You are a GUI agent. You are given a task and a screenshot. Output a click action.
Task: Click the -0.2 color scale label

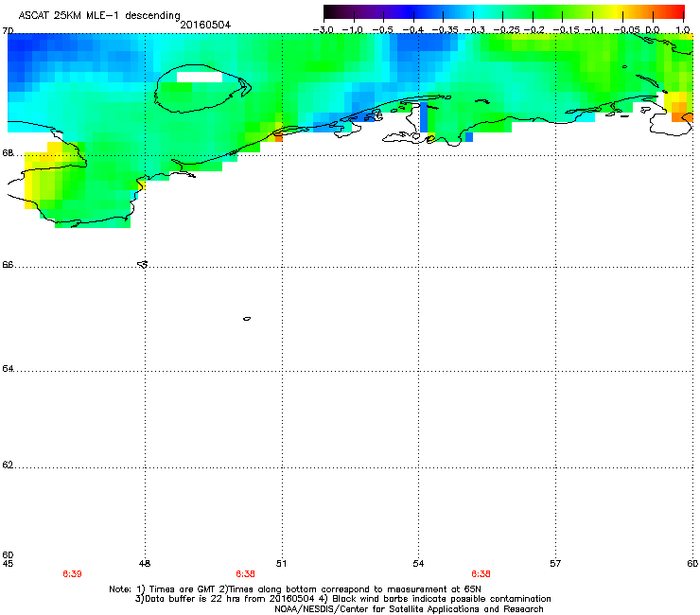[x=534, y=30]
